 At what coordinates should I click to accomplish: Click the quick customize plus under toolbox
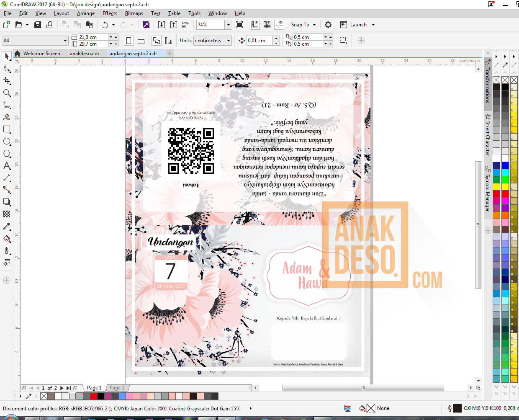7,280
